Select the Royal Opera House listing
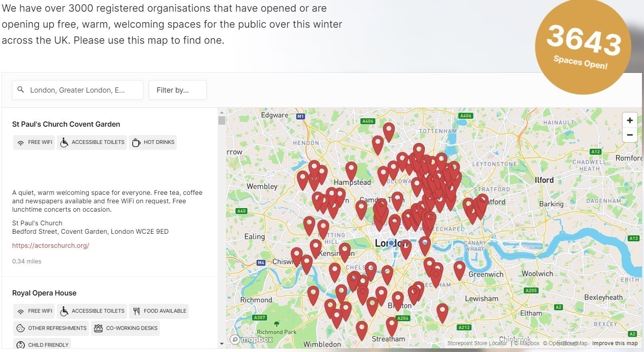Image resolution: width=644 pixels, height=352 pixels. click(44, 293)
